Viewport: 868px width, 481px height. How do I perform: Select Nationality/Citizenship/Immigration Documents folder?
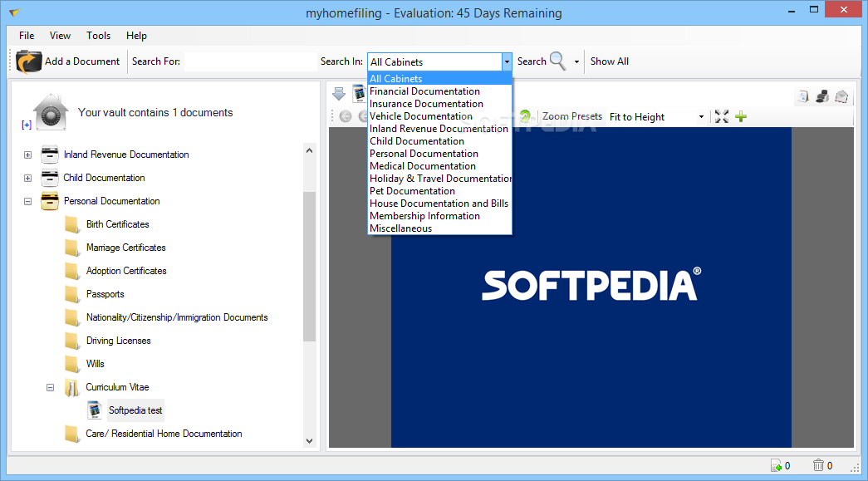pos(177,317)
